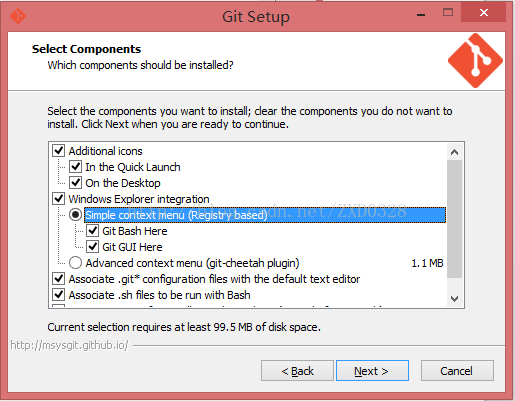Image resolution: width=515 pixels, height=401 pixels.
Task: Click the large Git logo in header
Action: [475, 60]
